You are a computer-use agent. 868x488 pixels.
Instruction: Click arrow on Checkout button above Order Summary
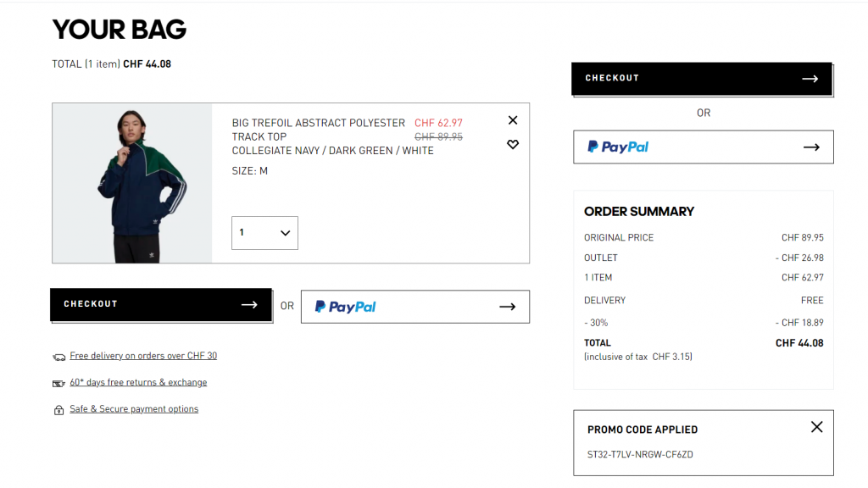(x=810, y=79)
